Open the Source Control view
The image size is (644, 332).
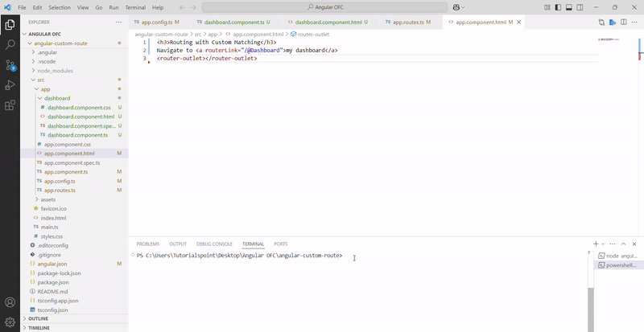pyautogui.click(x=10, y=64)
